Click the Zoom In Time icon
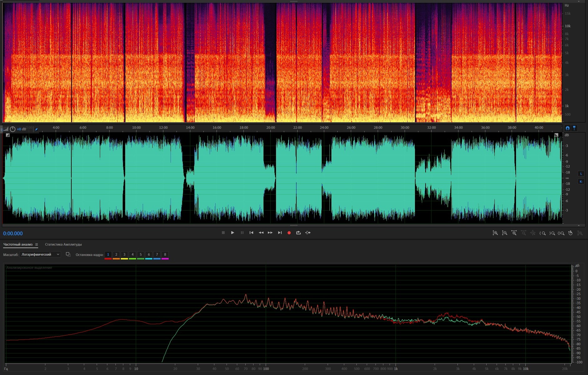The height and width of the screenshot is (375, 588). pos(514,233)
